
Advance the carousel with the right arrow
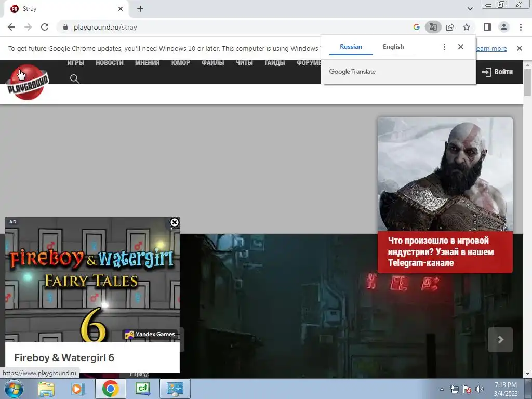[x=500, y=340]
